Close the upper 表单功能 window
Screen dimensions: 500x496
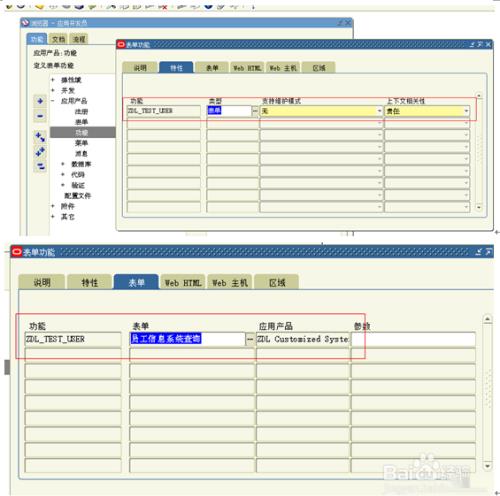tap(488, 44)
